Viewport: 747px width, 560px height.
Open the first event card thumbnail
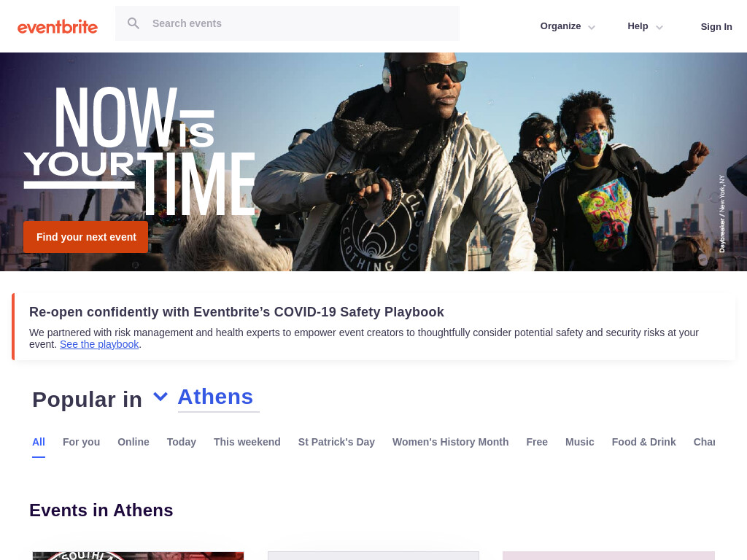[x=138, y=556]
